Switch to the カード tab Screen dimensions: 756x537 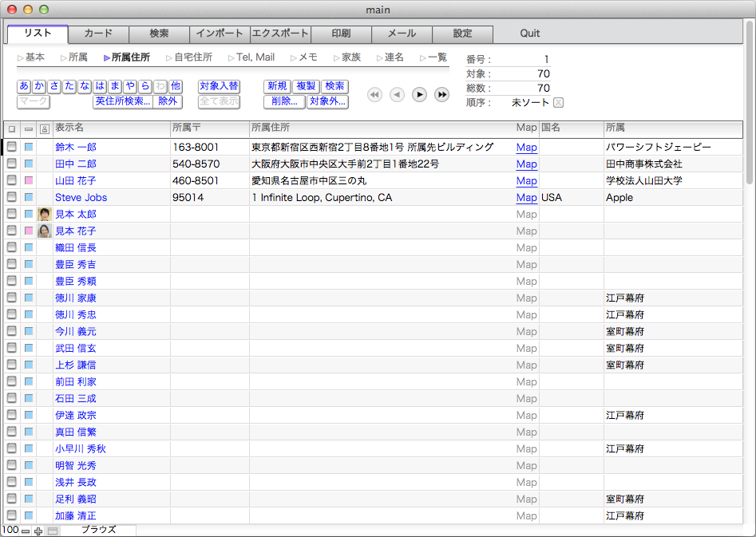click(x=98, y=34)
